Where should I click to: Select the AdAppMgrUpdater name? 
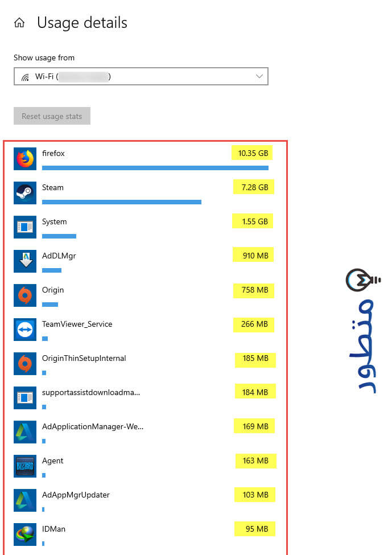pos(76,495)
